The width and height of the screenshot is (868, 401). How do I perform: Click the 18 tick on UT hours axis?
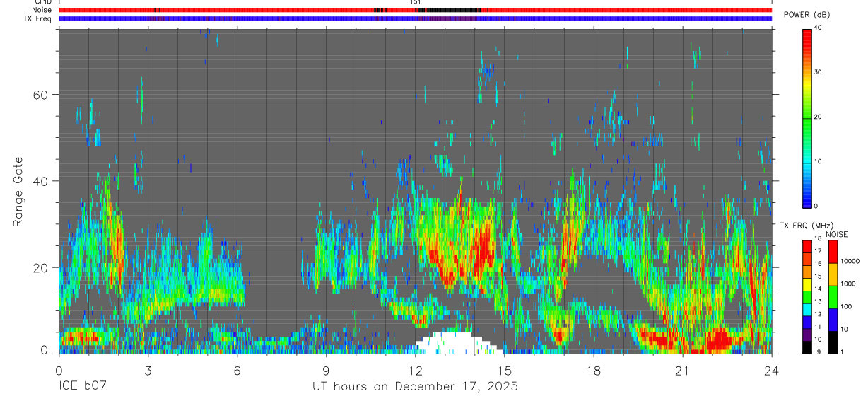click(x=593, y=370)
